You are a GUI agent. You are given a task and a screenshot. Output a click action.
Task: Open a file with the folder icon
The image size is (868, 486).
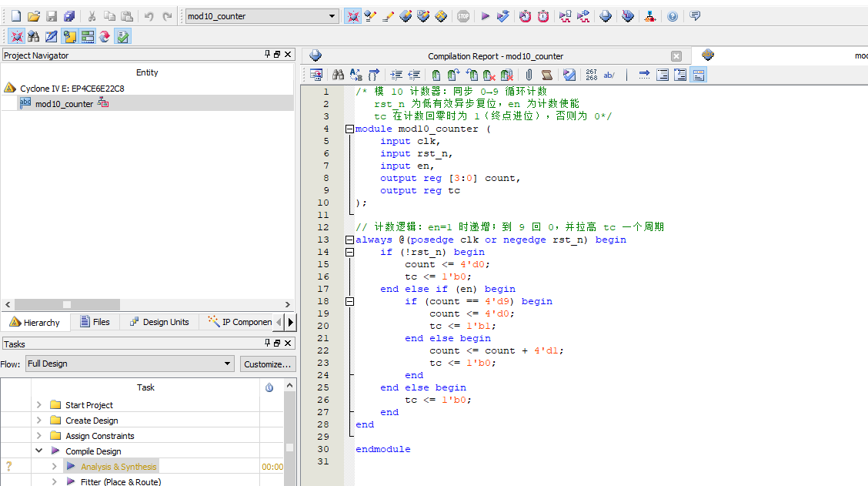click(34, 16)
